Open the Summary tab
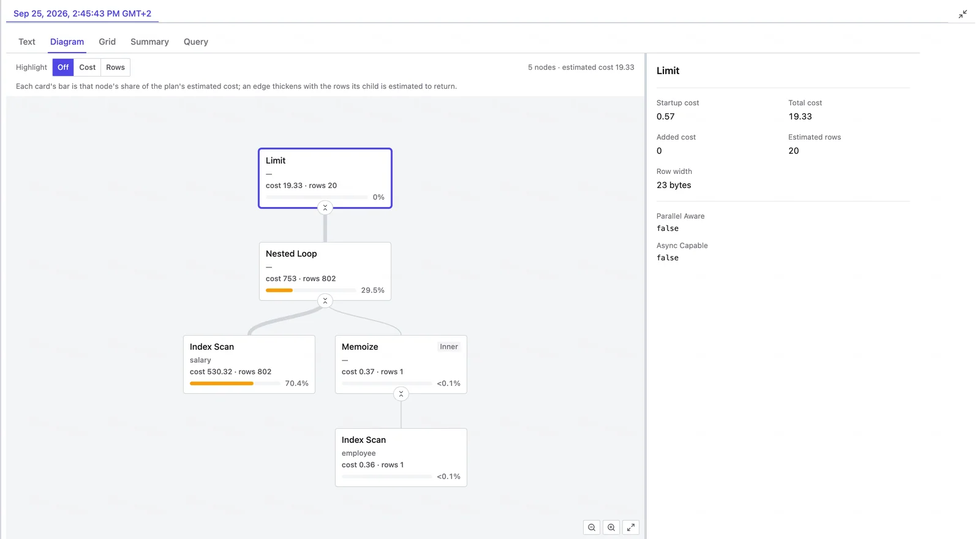This screenshot has width=980, height=539. 149,42
